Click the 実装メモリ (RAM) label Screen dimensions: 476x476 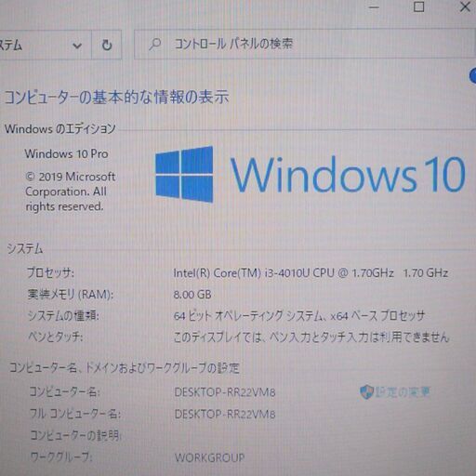point(71,295)
